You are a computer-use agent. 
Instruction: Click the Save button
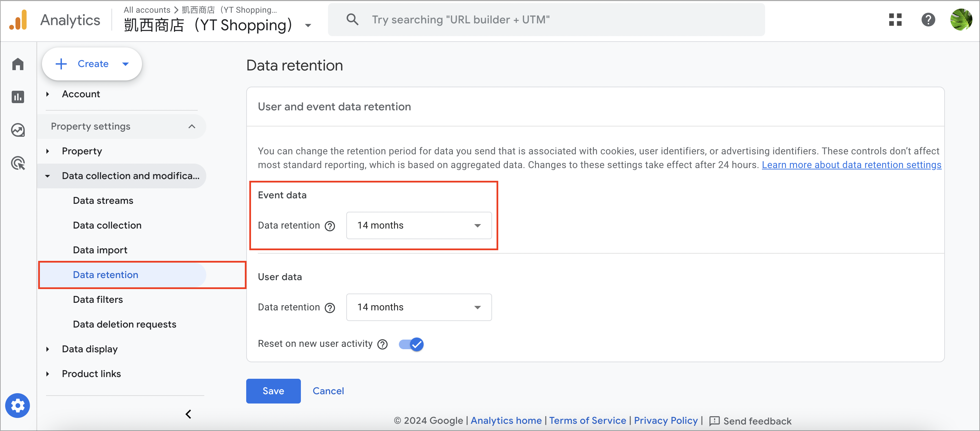point(273,391)
